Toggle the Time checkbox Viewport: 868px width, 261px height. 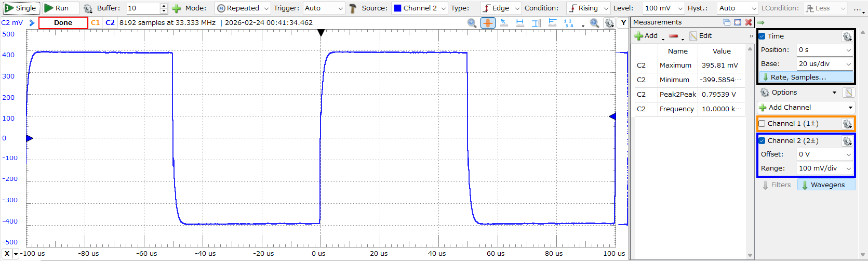762,36
